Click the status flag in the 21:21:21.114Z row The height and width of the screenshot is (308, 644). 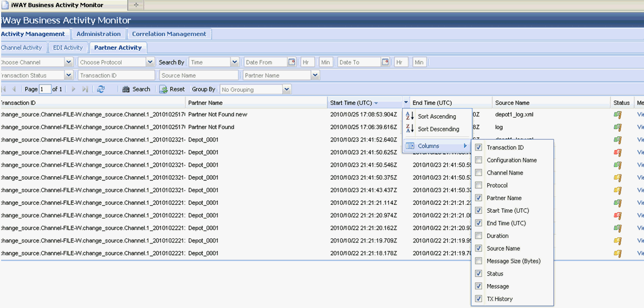pyautogui.click(x=617, y=203)
